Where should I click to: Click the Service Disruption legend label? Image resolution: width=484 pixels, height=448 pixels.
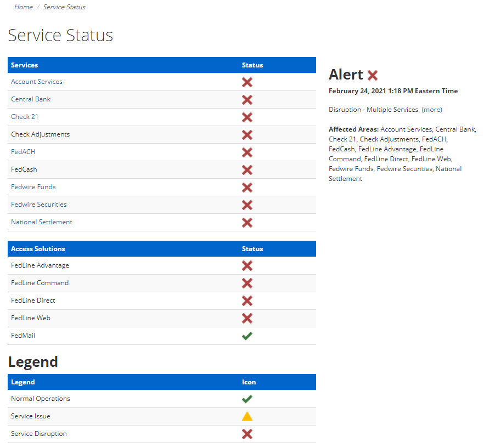pyautogui.click(x=39, y=434)
